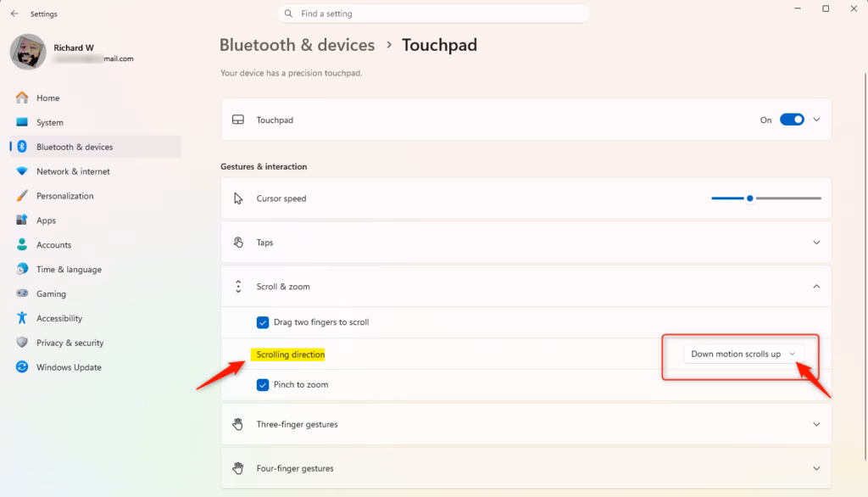Open the Scrolling direction dropdown
The width and height of the screenshot is (868, 497).
(x=743, y=354)
